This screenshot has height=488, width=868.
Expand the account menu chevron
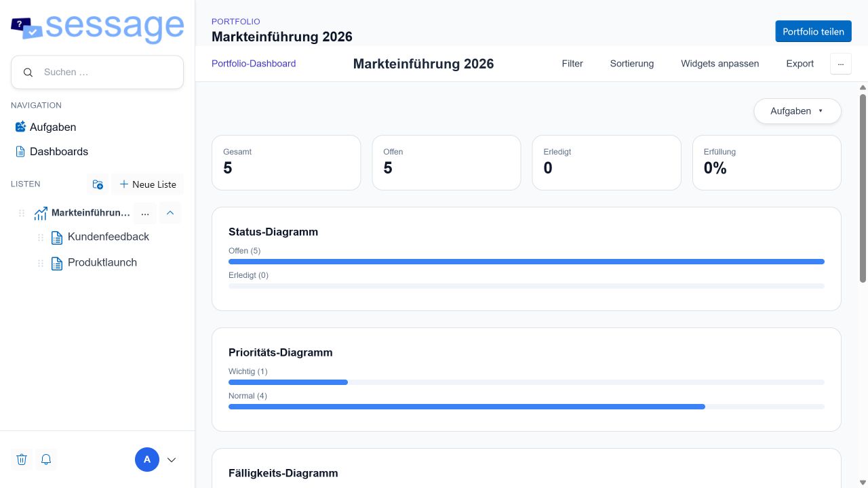[x=172, y=460]
